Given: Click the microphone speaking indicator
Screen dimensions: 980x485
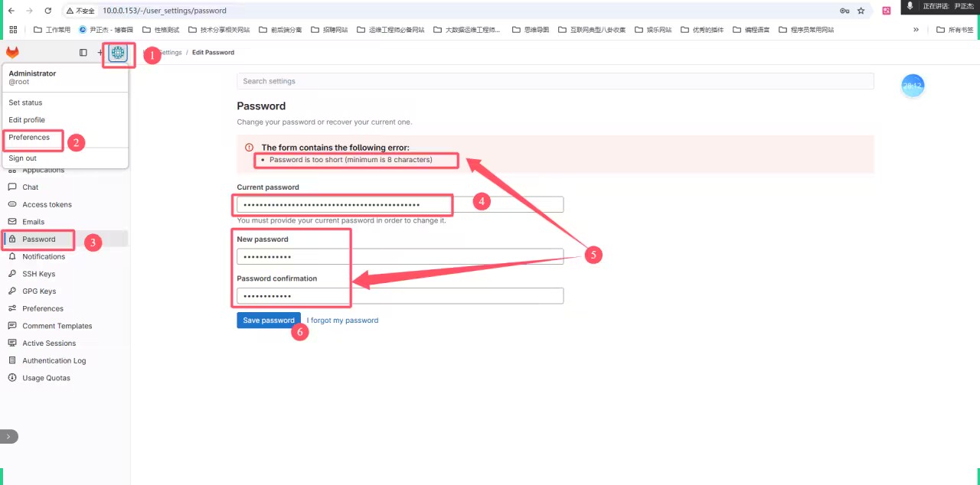Looking at the screenshot, I should tap(910, 6).
